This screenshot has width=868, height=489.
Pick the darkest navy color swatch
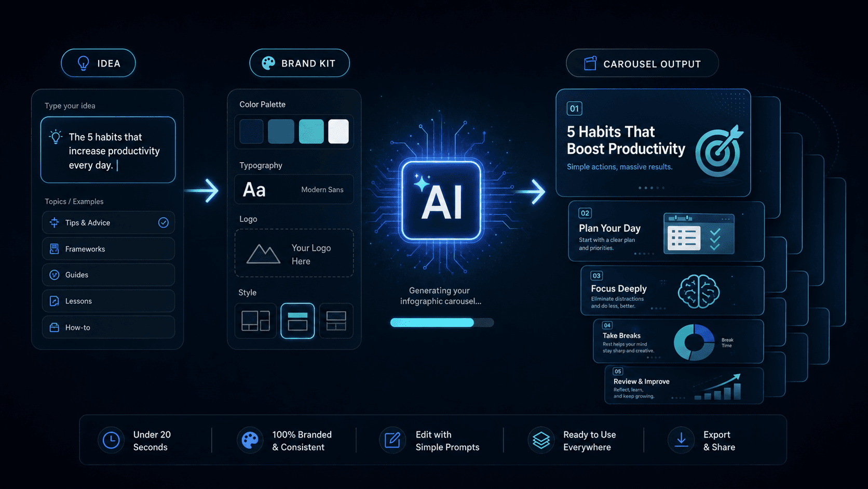252,131
